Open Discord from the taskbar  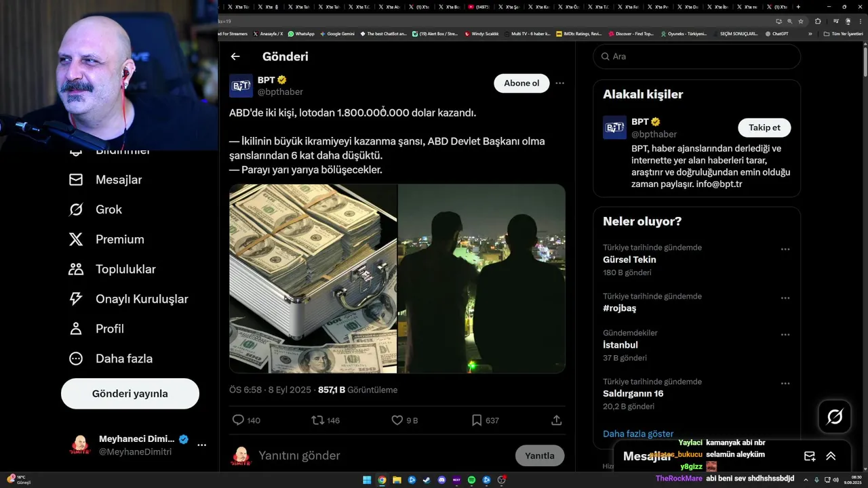[x=441, y=480]
